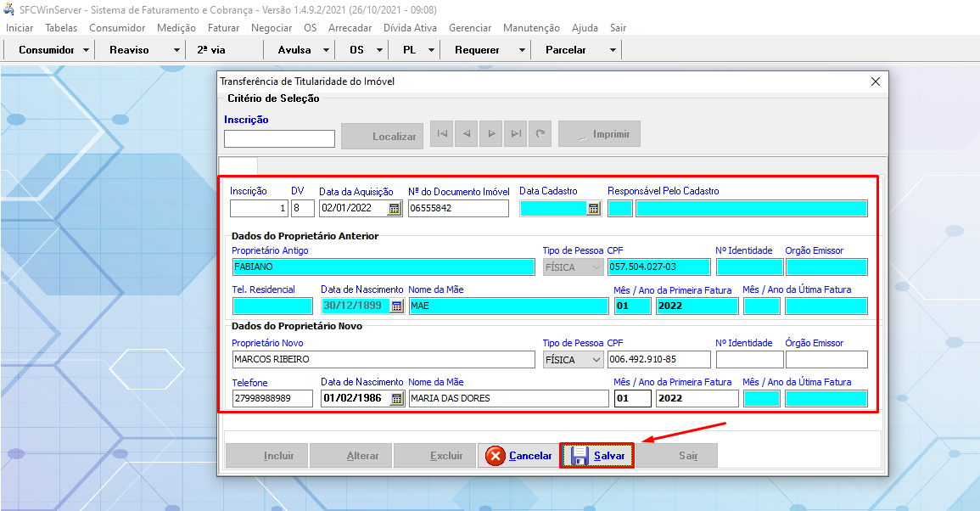Expand the Parcelar toolbar dropdown arrow
Image resolution: width=980 pixels, height=511 pixels.
613,50
